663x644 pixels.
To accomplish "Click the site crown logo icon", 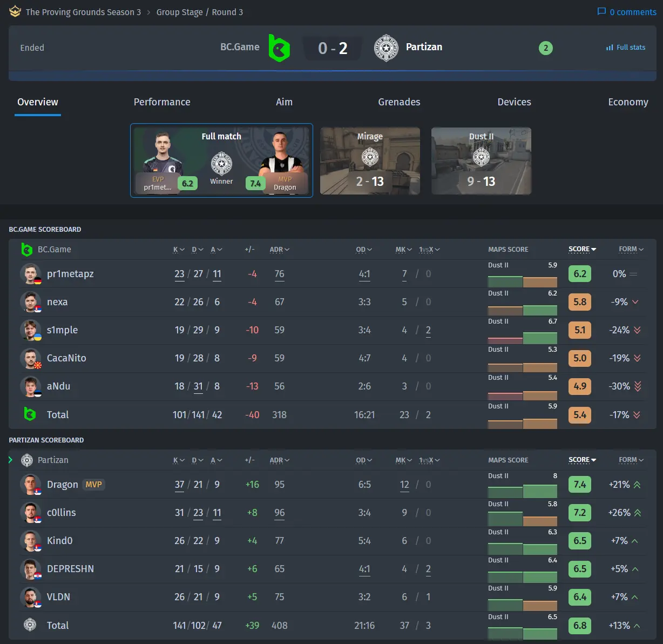I will coord(15,11).
